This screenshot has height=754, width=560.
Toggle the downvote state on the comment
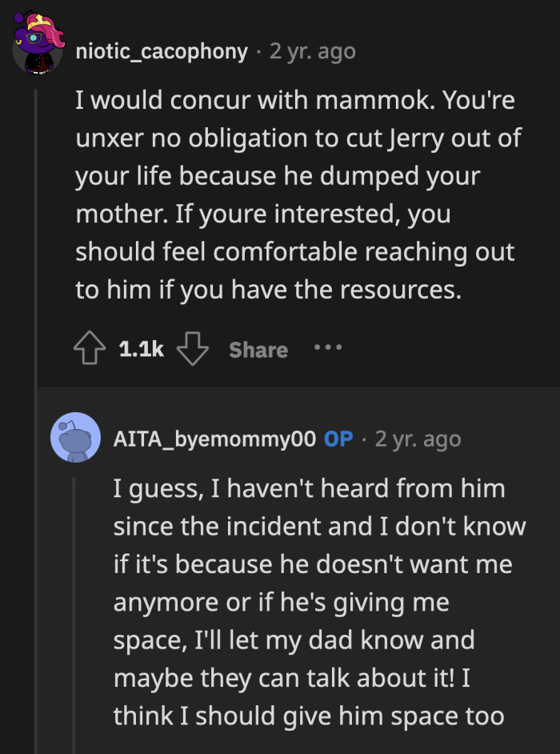193,349
